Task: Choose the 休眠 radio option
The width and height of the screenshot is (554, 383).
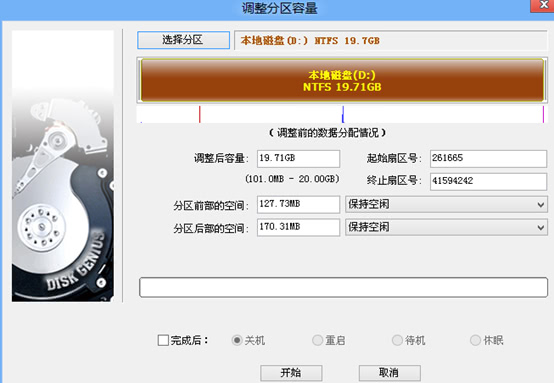Action: click(475, 340)
